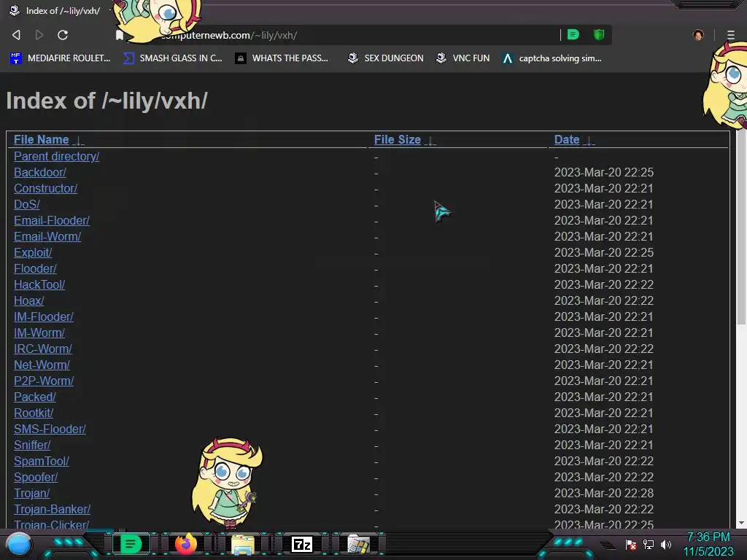Open the VNC FUN bookmark

tap(463, 58)
